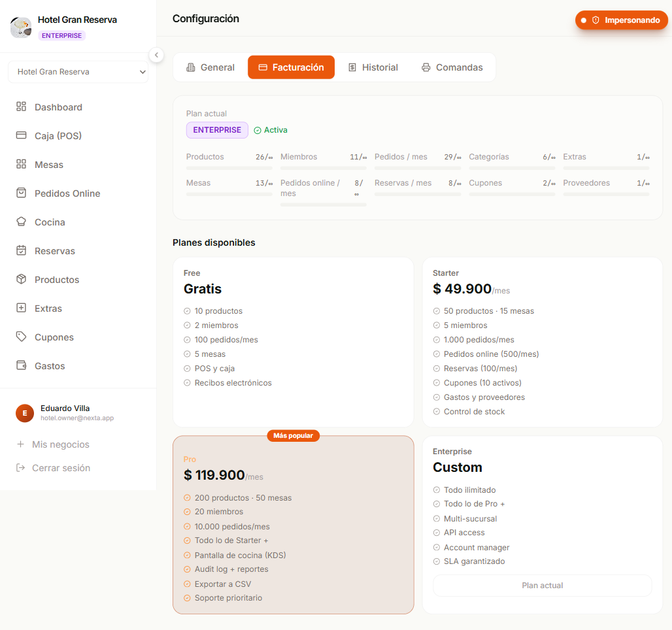The height and width of the screenshot is (630, 672).
Task: Click the Proveedores usage progress bar
Action: click(606, 194)
